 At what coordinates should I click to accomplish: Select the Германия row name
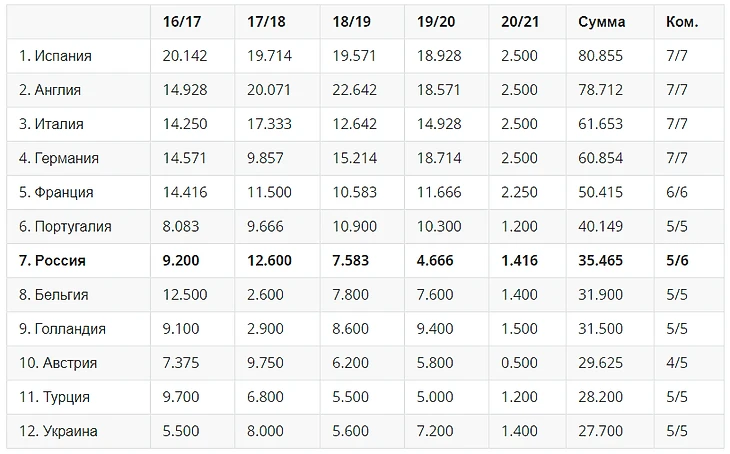coord(59,158)
